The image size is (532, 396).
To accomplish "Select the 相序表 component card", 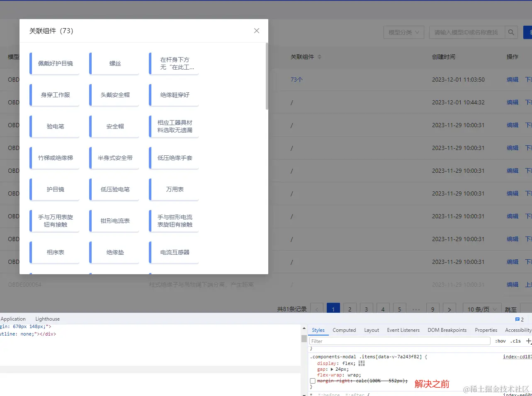I will coord(54,252).
